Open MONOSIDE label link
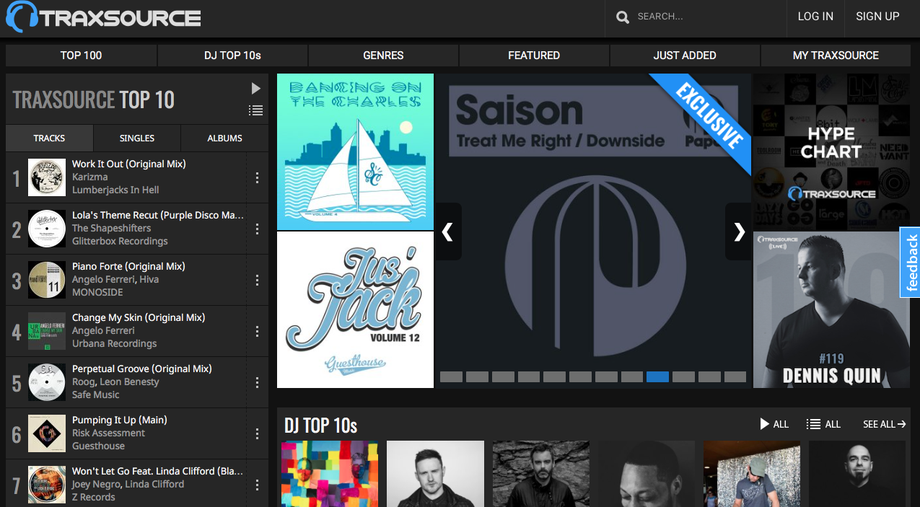920x507 pixels. [97, 292]
